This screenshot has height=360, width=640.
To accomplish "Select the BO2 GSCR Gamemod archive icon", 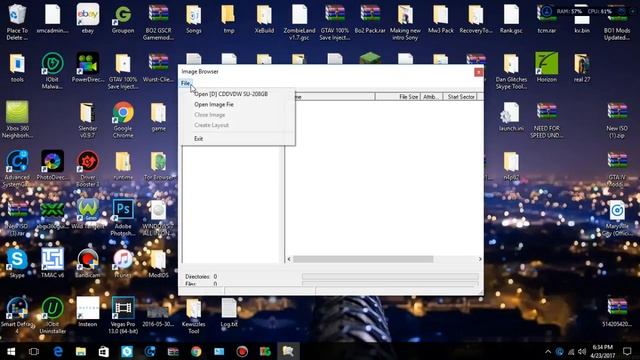I will 158,21.
